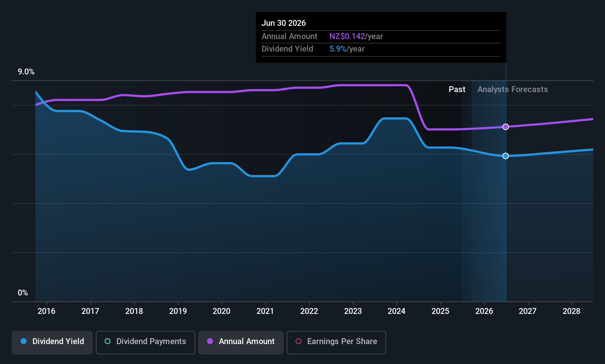The image size is (605, 364).
Task: Toggle the Annual Amount series
Action: [241, 343]
